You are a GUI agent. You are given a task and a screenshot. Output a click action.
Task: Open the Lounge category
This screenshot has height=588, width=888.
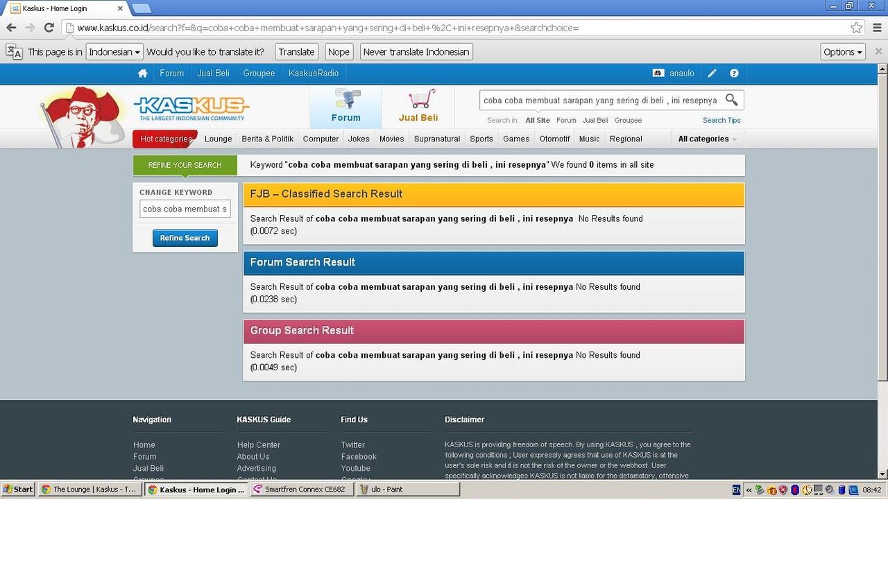pos(218,139)
